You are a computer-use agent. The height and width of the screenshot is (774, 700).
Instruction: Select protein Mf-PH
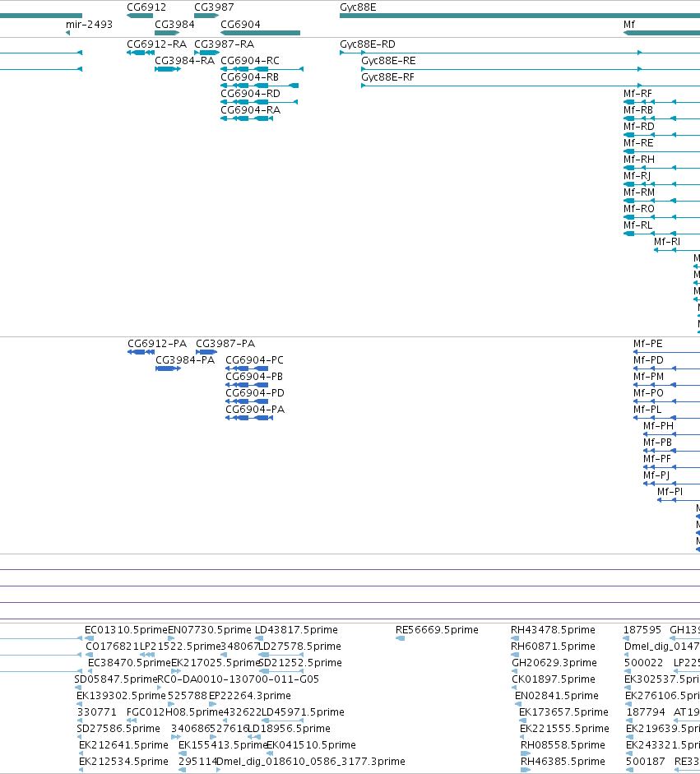point(658,426)
